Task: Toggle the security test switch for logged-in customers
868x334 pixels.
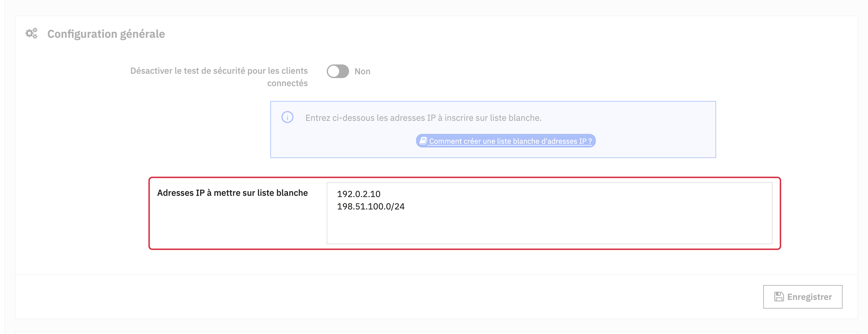Action: [338, 71]
